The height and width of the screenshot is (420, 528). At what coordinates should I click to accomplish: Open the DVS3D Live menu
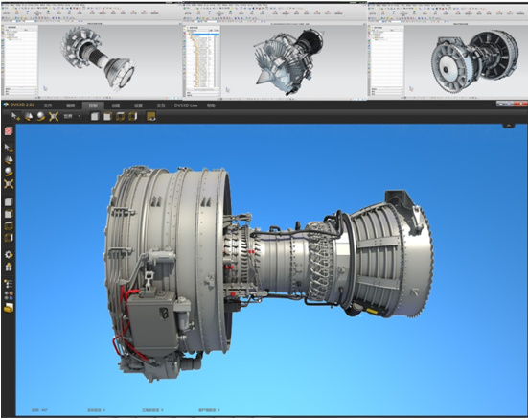186,105
